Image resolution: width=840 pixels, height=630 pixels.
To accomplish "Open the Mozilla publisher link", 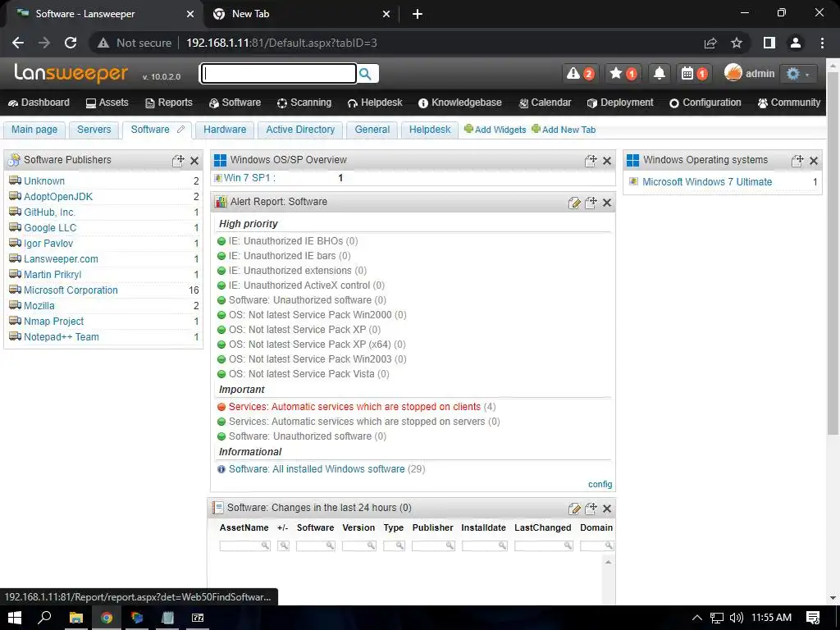I will (39, 306).
